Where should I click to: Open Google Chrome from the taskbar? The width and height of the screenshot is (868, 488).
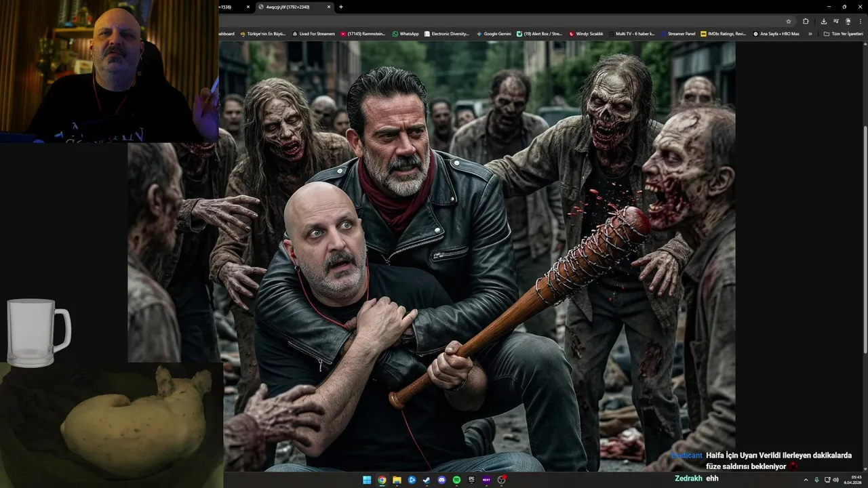pos(382,480)
